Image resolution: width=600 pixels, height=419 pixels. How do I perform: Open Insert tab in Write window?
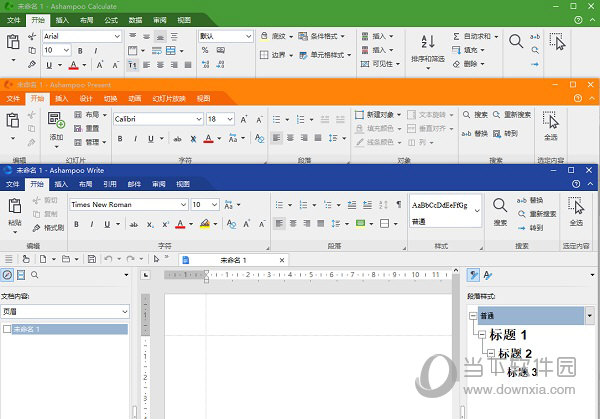(x=61, y=184)
